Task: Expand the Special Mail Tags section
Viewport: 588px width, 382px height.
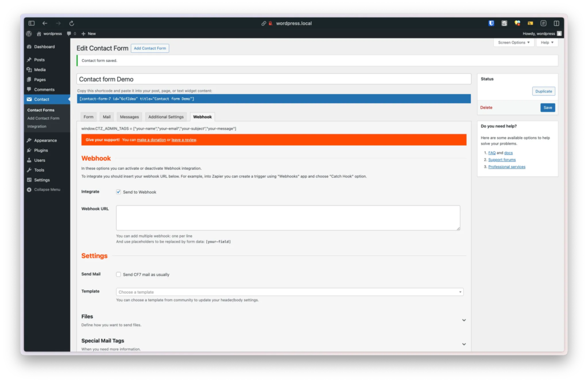Action: 464,344
